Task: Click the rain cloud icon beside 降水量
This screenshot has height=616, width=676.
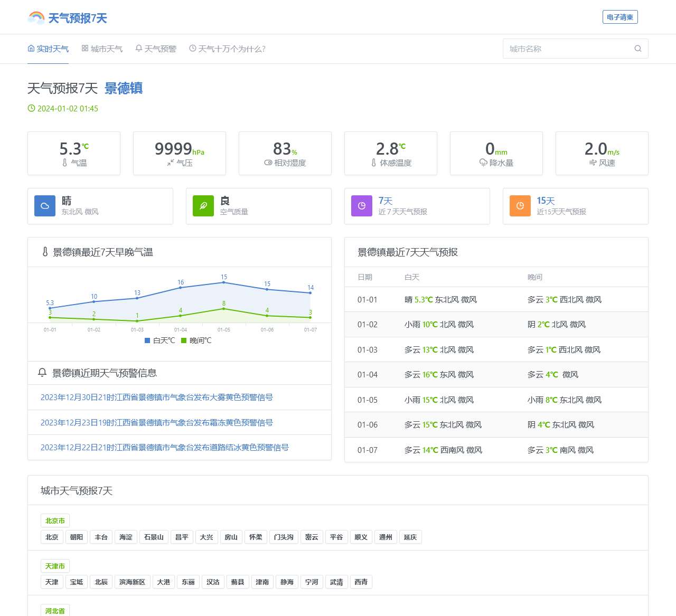Action: tap(483, 163)
